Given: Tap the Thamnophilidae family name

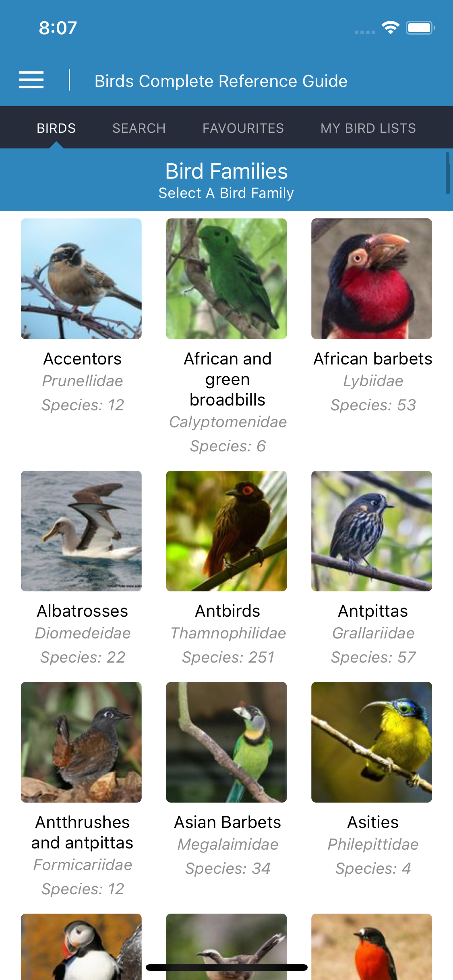Looking at the screenshot, I should click(228, 633).
